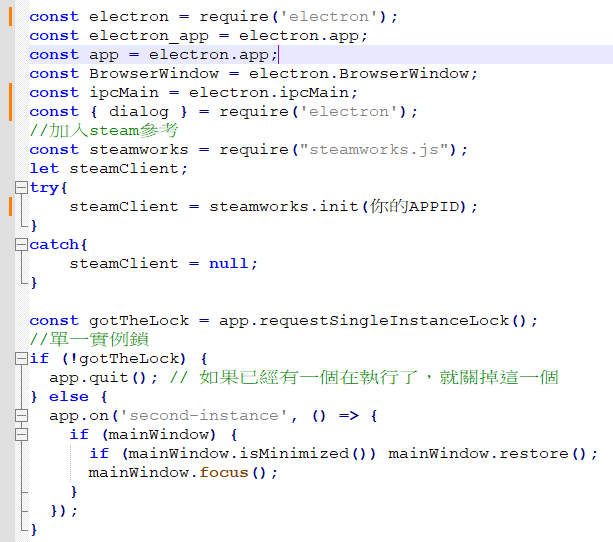Collapse the app.on second-instance fold marker
The image size is (613, 542).
pos(22,416)
